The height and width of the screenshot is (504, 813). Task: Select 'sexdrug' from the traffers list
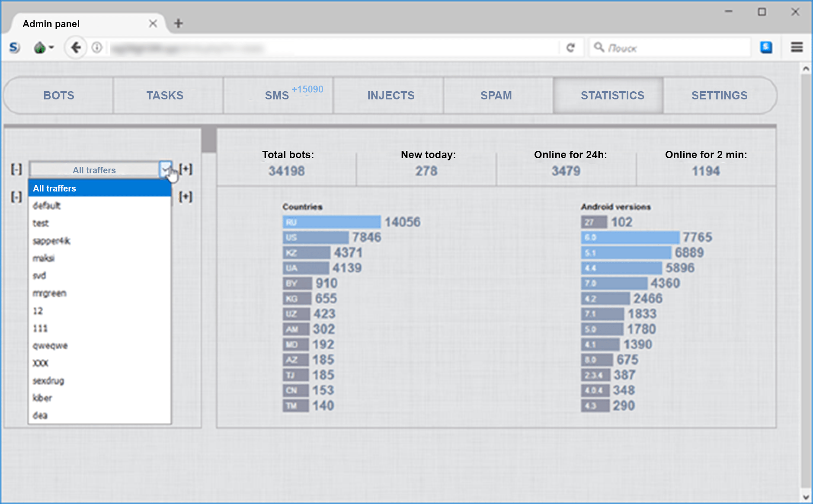(48, 381)
